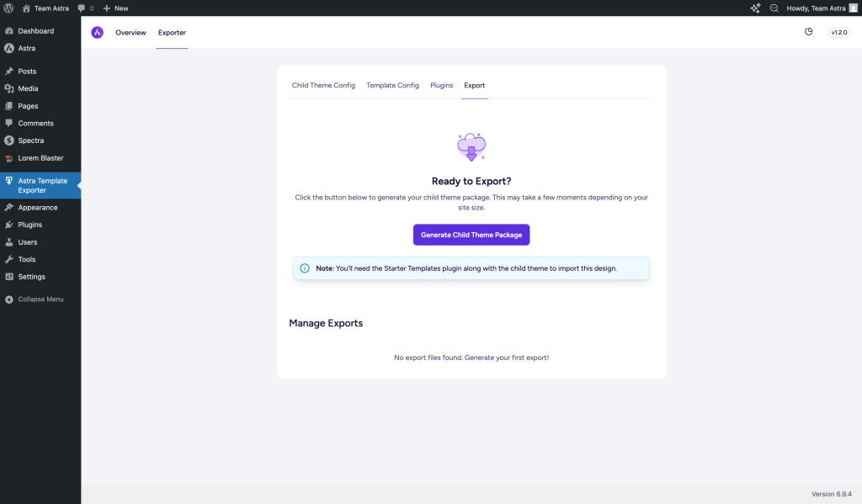Collapse the admin sidebar menu
This screenshot has height=504, width=862.
(34, 300)
